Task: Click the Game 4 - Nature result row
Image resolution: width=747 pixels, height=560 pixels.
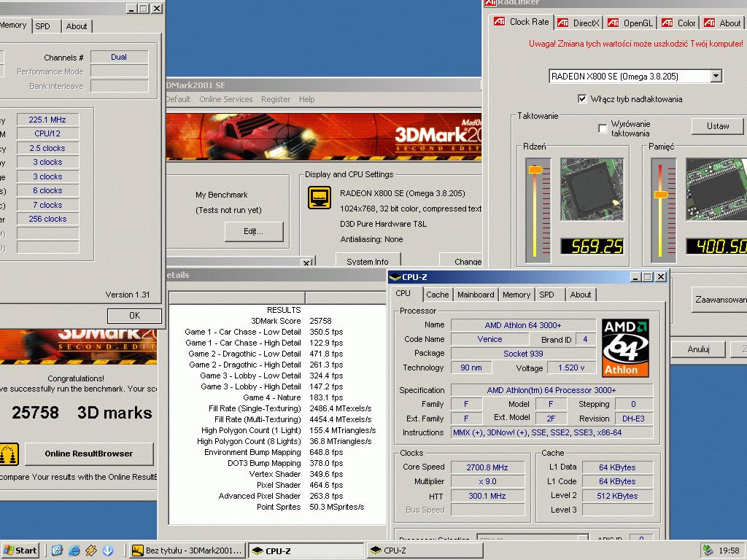Action: coord(276,397)
